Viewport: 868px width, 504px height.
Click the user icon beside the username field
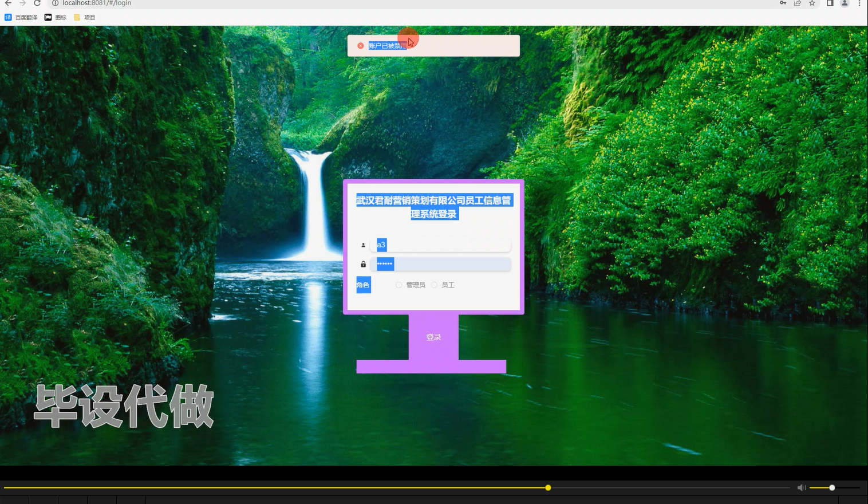coord(363,245)
